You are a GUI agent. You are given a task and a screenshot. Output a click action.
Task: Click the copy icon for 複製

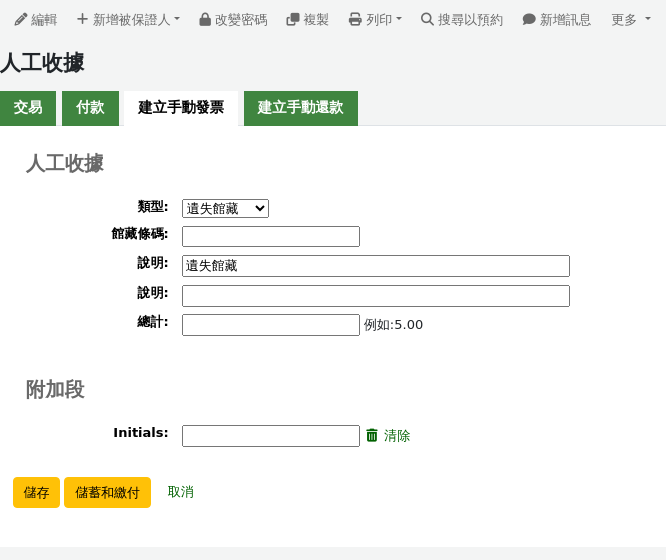tap(292, 19)
